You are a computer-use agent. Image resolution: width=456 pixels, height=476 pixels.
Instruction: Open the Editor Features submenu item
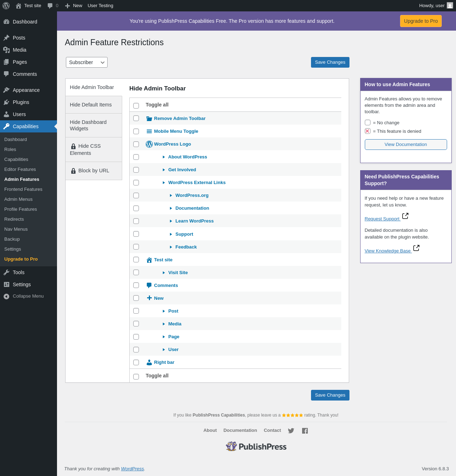point(20,169)
